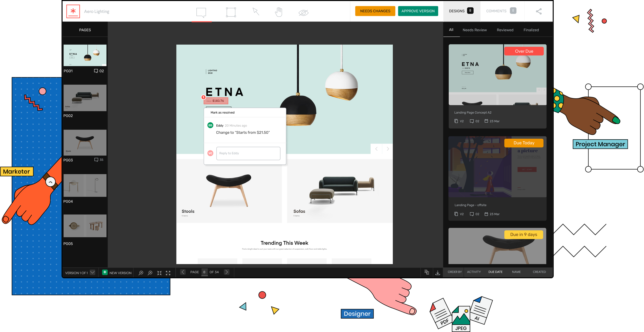
Task: Select the pointer cursor tool
Action: click(255, 12)
